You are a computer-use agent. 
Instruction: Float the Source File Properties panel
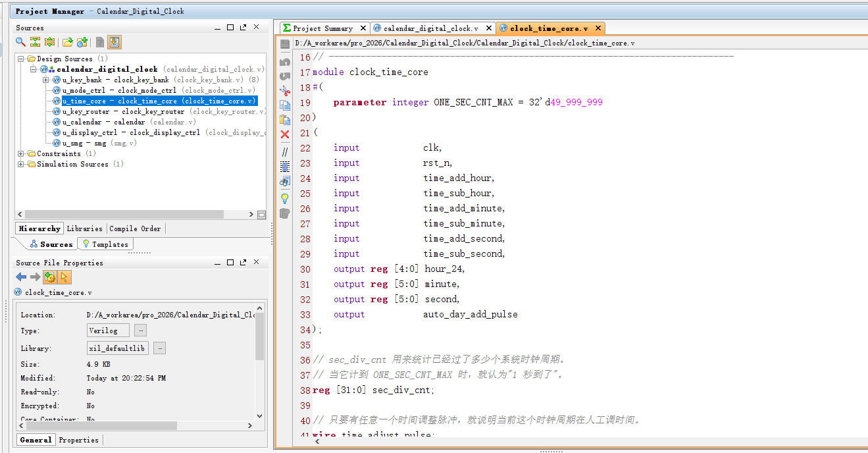243,263
